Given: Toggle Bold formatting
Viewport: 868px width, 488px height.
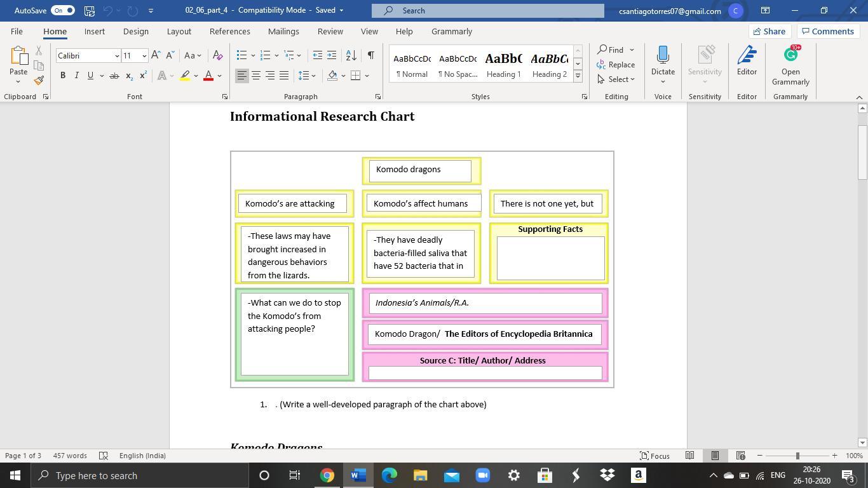Looking at the screenshot, I should 63,76.
